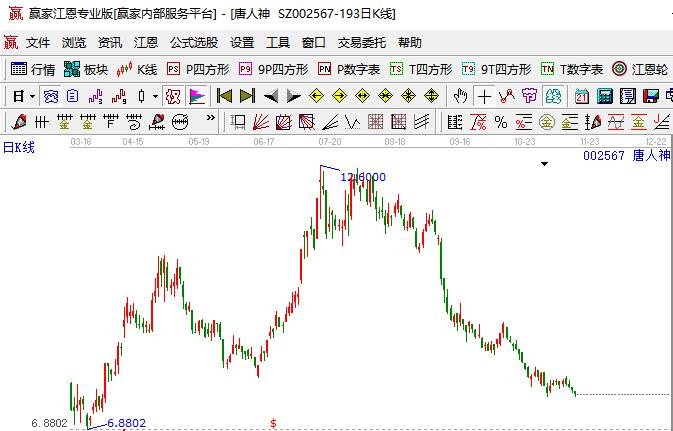Click the red floppy save icon

pyautogui.click(x=651, y=96)
